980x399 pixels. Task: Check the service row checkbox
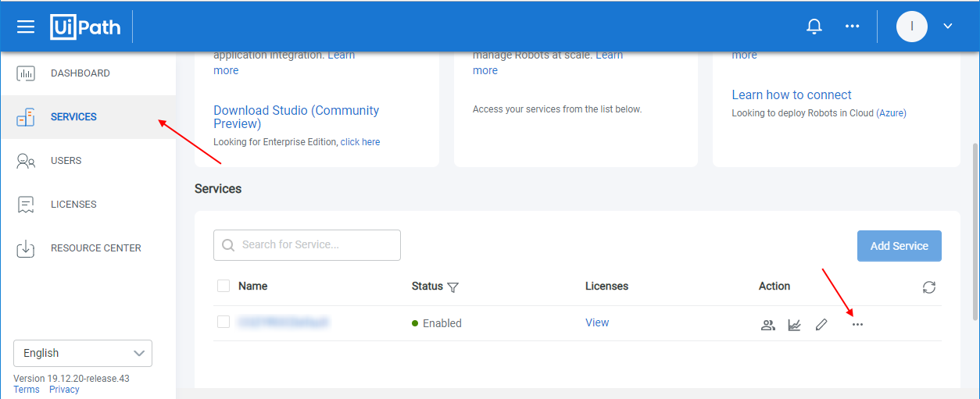click(x=224, y=322)
